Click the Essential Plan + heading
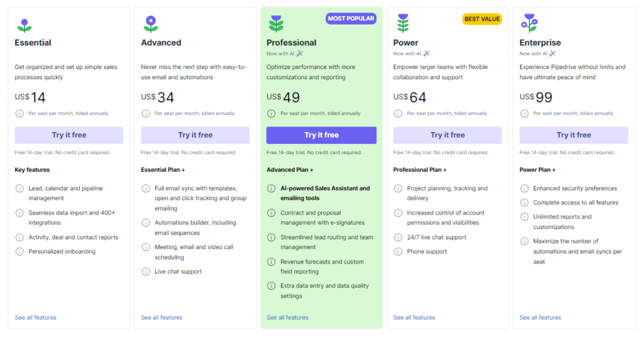The width and height of the screenshot is (644, 344). [163, 170]
